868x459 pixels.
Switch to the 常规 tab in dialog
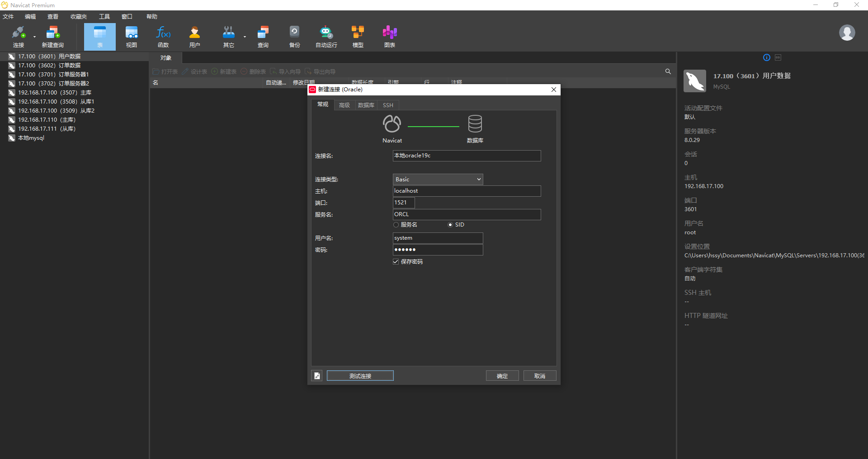pos(323,104)
